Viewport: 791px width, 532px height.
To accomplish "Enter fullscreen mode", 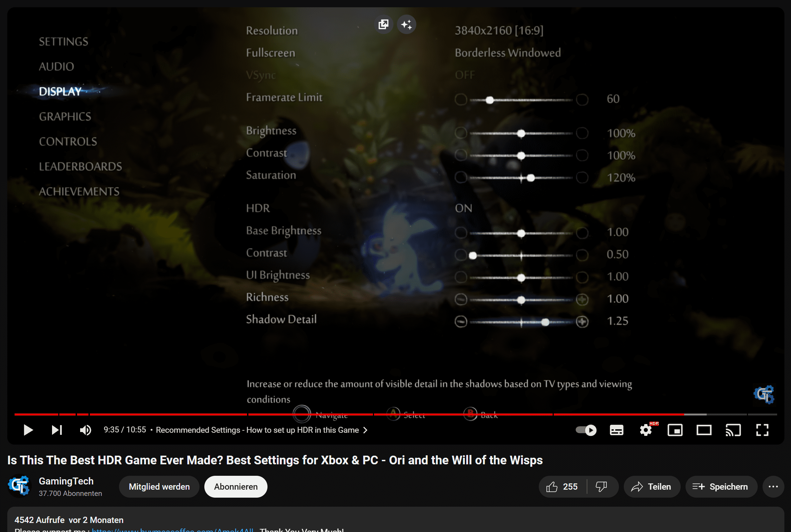I will [x=762, y=430].
